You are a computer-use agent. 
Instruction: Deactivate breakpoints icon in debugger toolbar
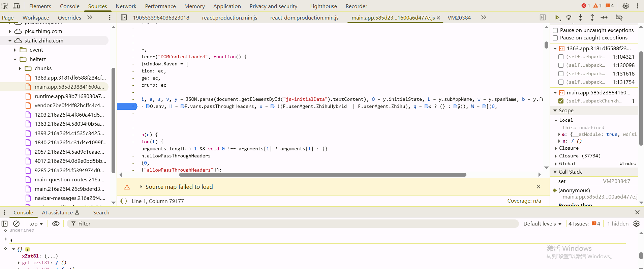pos(619,18)
